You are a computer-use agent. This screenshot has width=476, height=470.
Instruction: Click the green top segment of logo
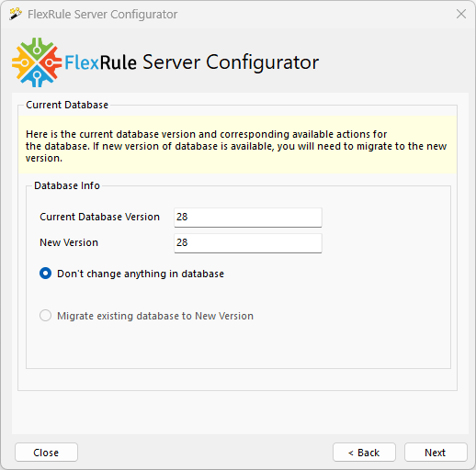[x=37, y=48]
